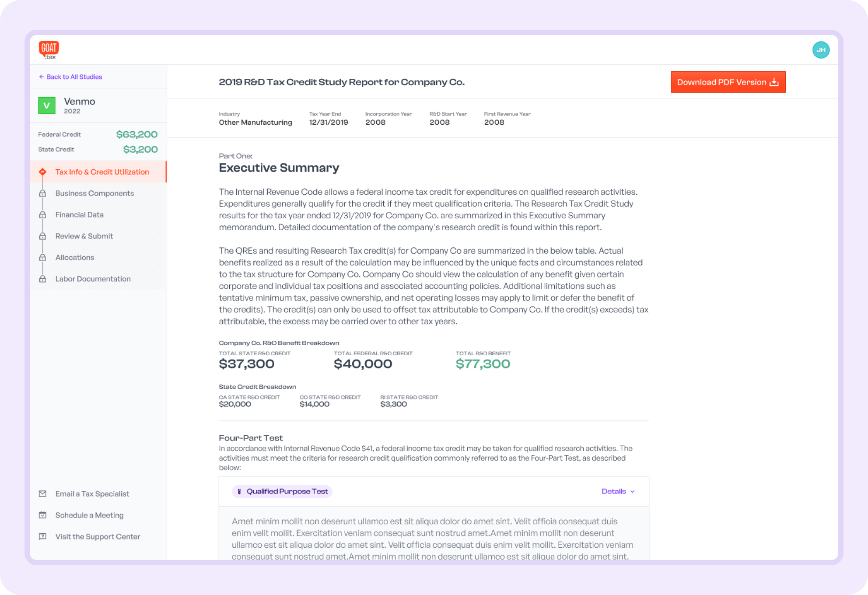This screenshot has height=595, width=868.
Task: Click the Support Center help icon
Action: 42,537
